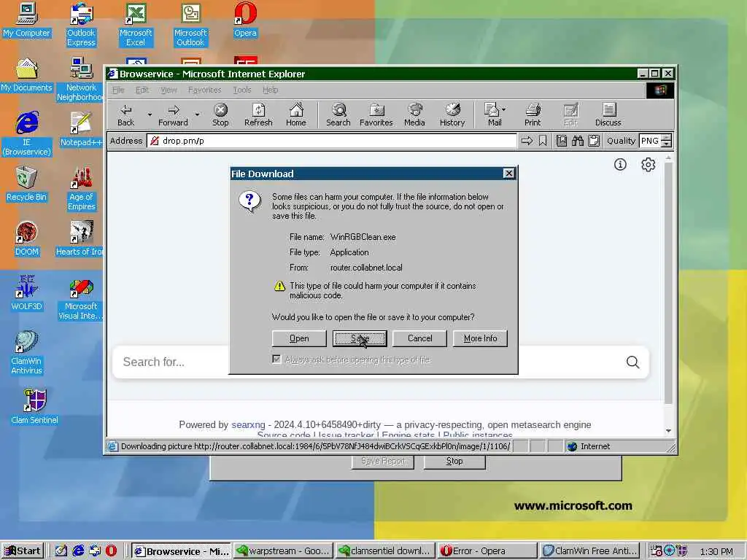Screen dimensions: 747x560
Task: Open the Recycle Bin desktop icon
Action: [27, 184]
